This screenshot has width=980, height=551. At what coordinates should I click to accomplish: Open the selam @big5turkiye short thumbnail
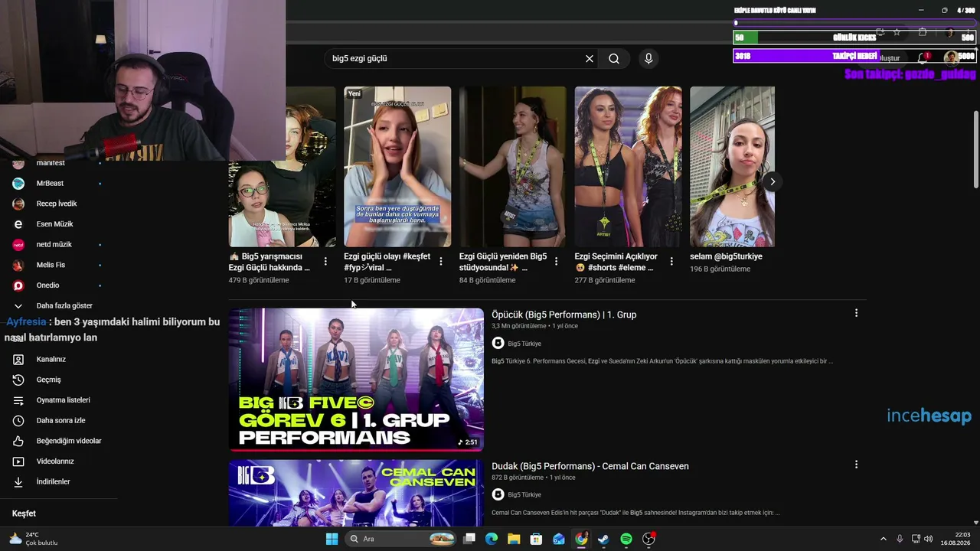coord(732,167)
